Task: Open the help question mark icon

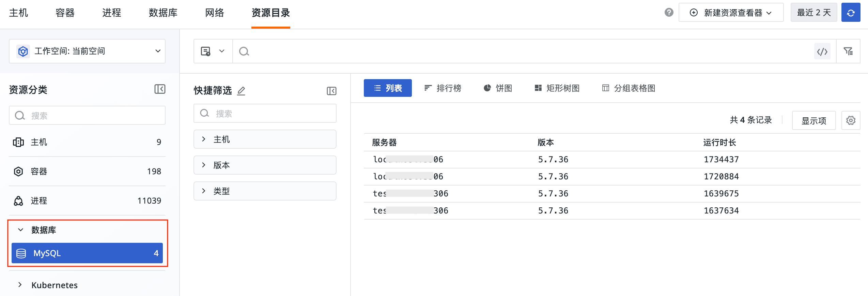Action: click(669, 13)
